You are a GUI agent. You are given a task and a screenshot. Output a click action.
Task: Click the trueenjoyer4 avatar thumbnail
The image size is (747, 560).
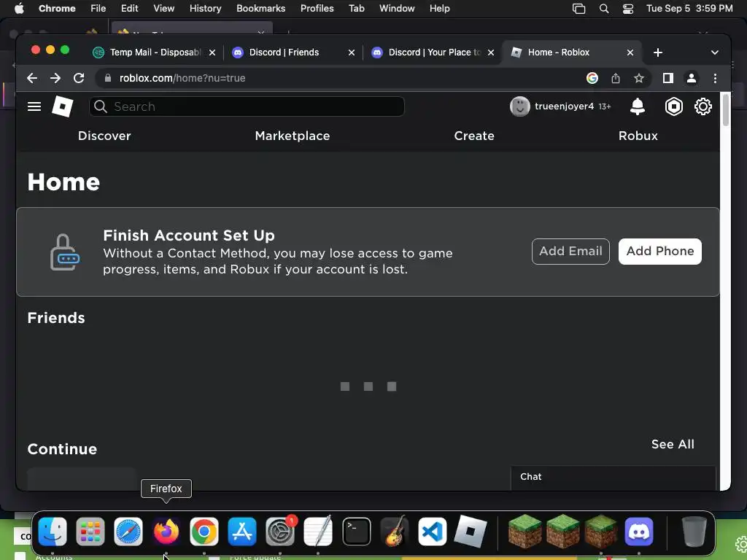[519, 106]
